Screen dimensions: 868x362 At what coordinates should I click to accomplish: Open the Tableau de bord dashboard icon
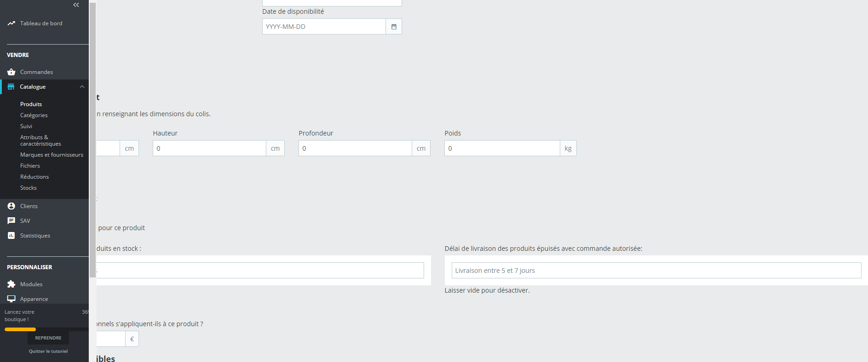[x=11, y=23]
